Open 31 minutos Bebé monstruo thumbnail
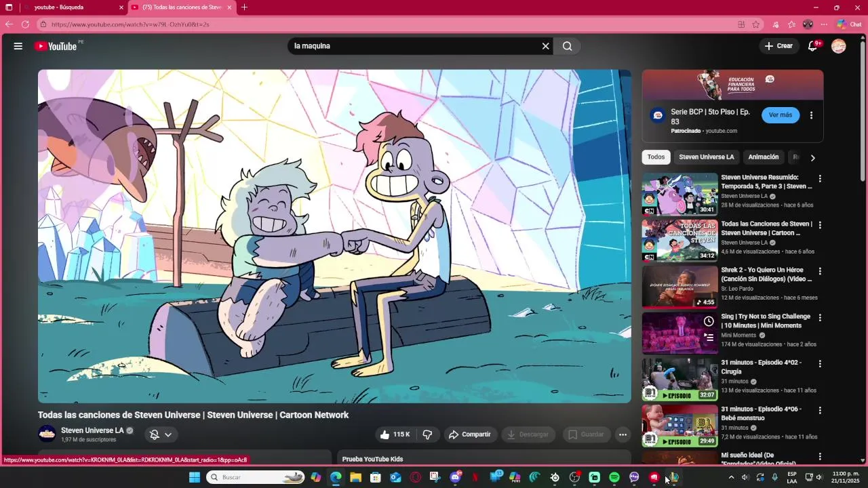 (x=679, y=426)
